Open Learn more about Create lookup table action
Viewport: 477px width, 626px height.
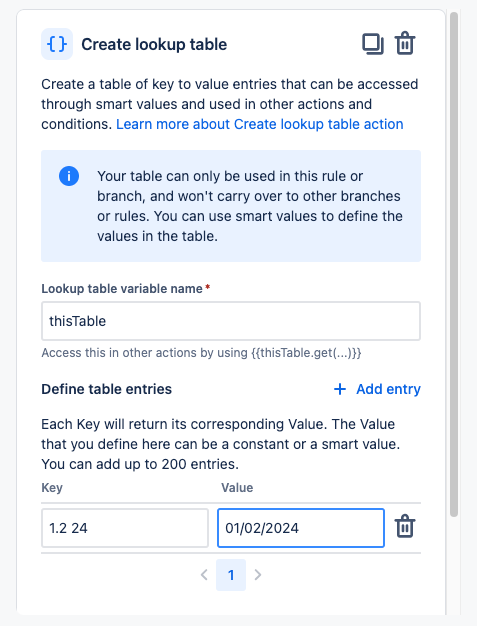(259, 124)
